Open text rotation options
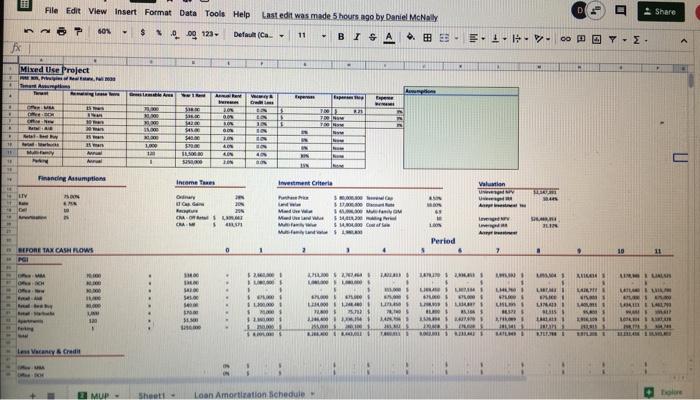Viewport: 700px width, 400px height. point(542,39)
